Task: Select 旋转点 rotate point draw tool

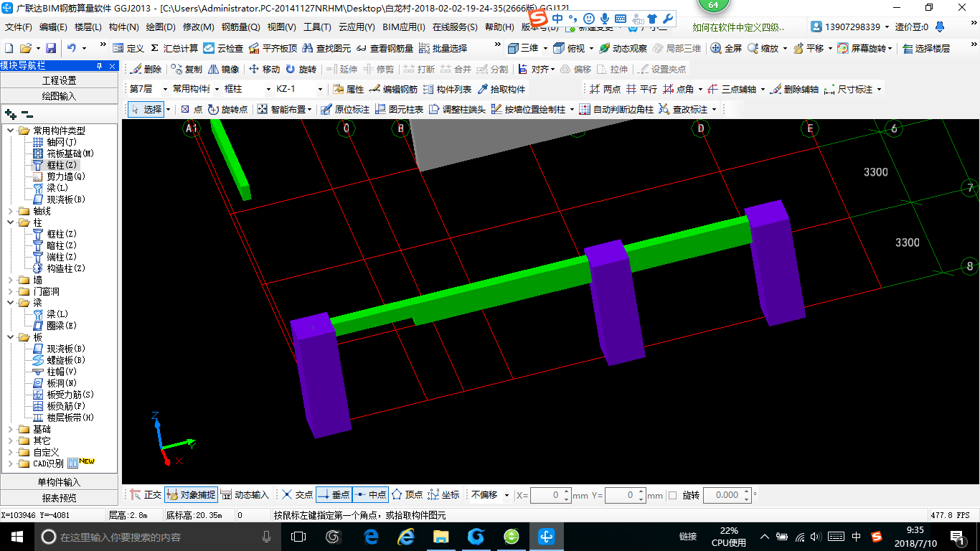Action: coord(227,109)
